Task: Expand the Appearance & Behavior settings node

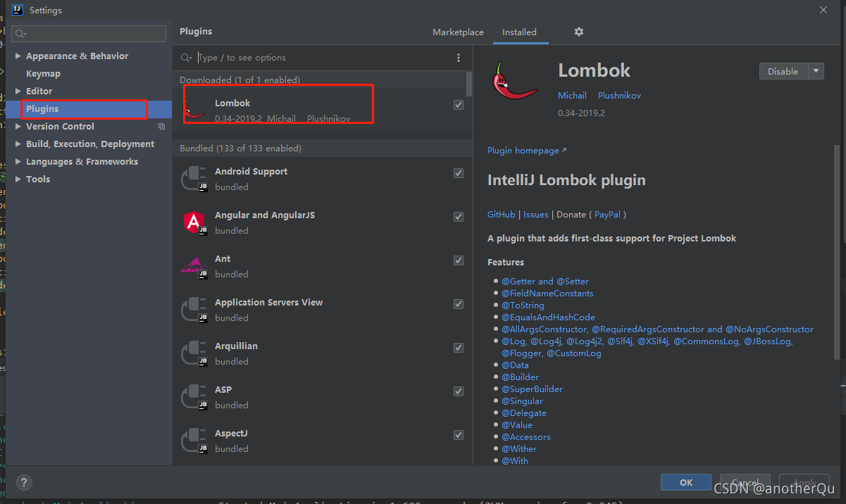Action: [x=18, y=56]
